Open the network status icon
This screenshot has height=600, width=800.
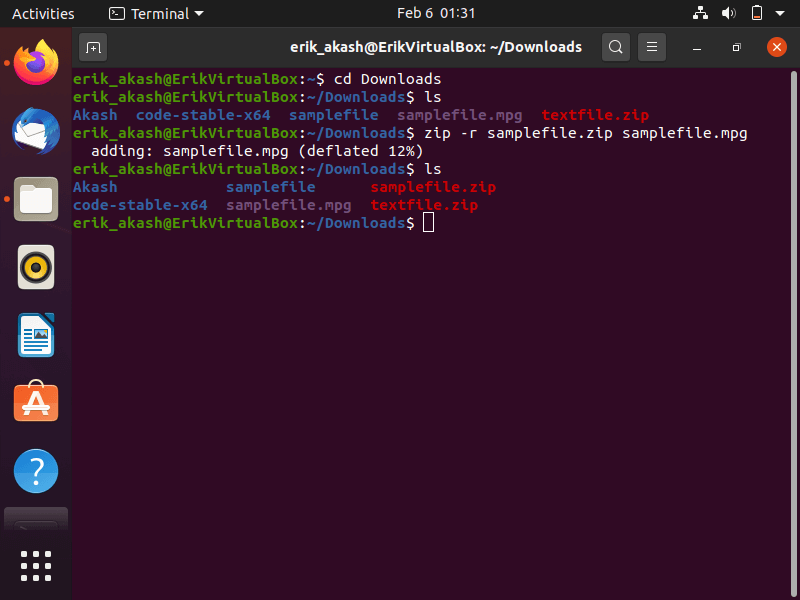pos(700,13)
